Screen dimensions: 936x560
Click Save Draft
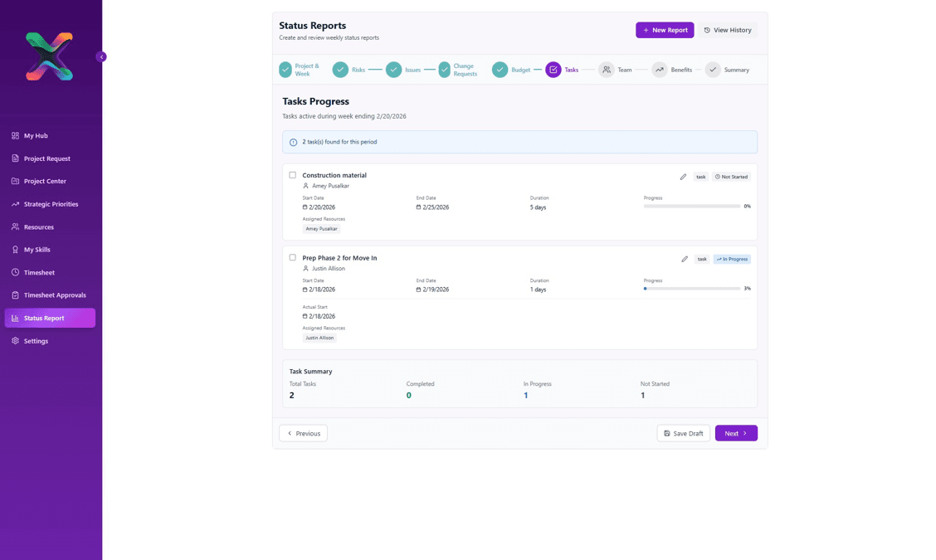pos(683,432)
